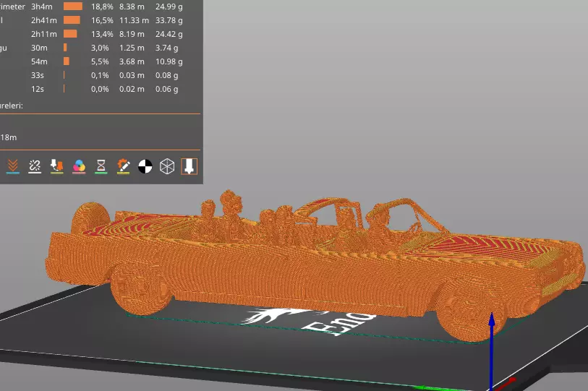This screenshot has width=588, height=391.
Task: Click the 10.98 g weight value
Action: pyautogui.click(x=169, y=61)
